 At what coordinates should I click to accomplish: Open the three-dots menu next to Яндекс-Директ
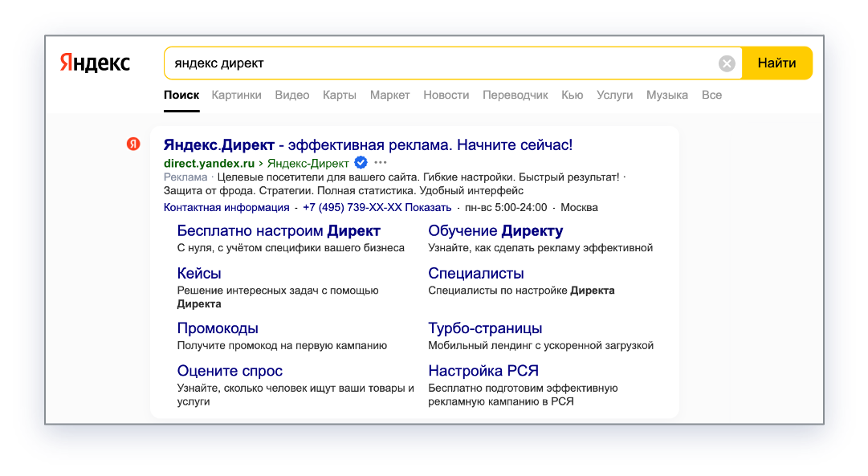(380, 162)
